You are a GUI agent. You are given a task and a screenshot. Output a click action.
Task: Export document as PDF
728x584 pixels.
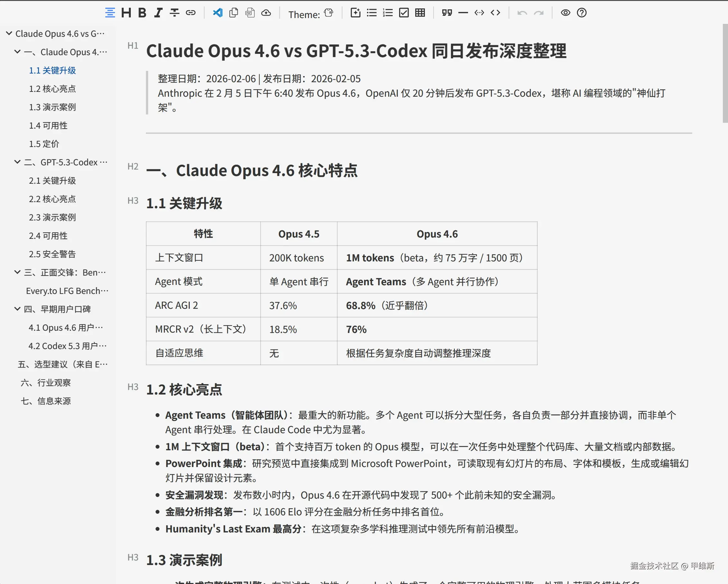250,13
